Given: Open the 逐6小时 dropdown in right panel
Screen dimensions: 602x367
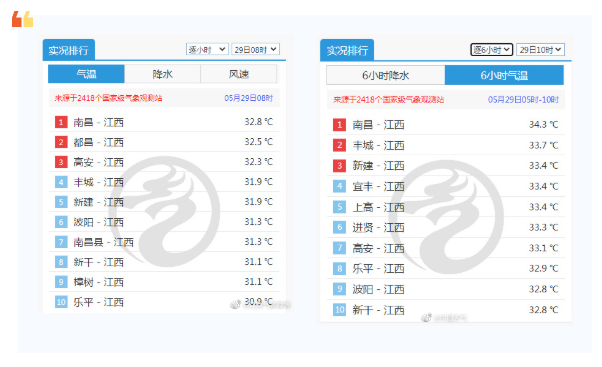Looking at the screenshot, I should click(x=492, y=50).
